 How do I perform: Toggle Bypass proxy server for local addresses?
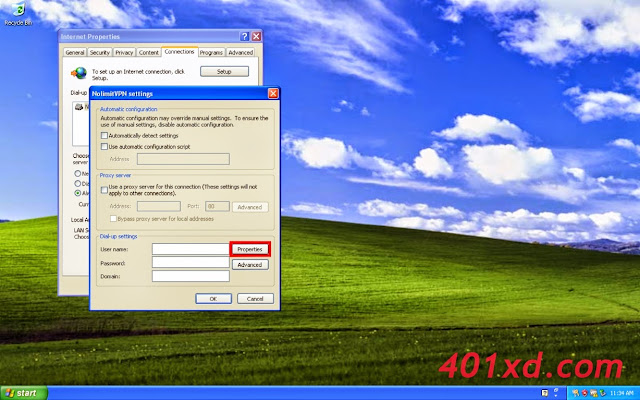[113, 219]
